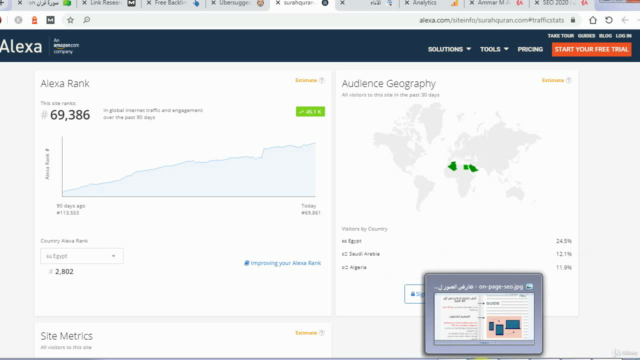
Task: Open Improving your Alexa Rank link
Action: point(282,263)
